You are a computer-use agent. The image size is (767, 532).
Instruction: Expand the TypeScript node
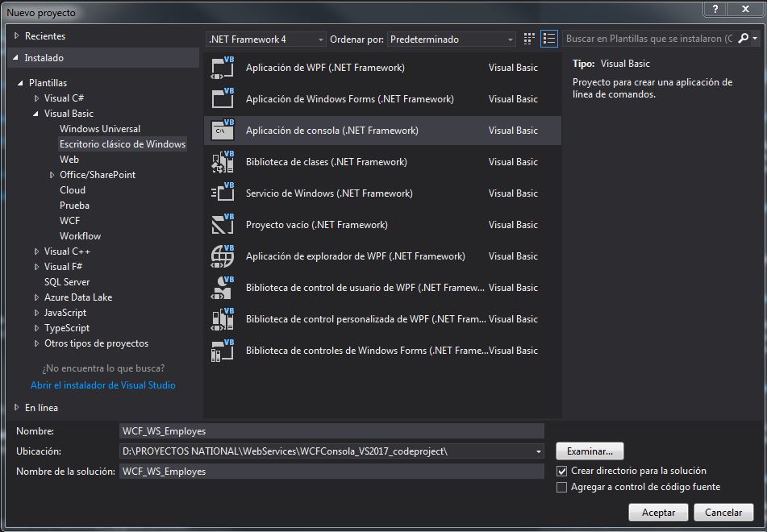[36, 328]
